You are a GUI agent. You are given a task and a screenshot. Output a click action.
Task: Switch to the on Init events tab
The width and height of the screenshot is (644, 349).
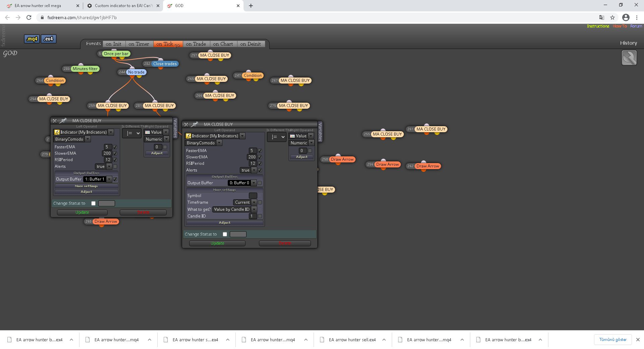tap(114, 44)
